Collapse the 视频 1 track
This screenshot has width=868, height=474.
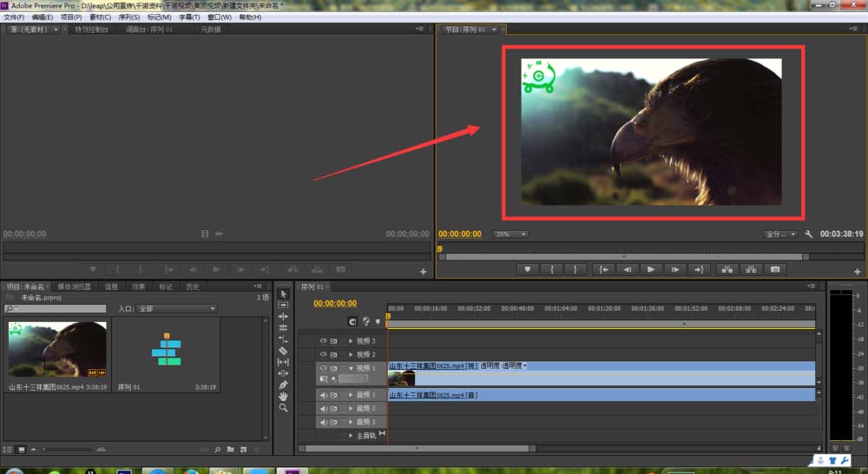tap(351, 368)
